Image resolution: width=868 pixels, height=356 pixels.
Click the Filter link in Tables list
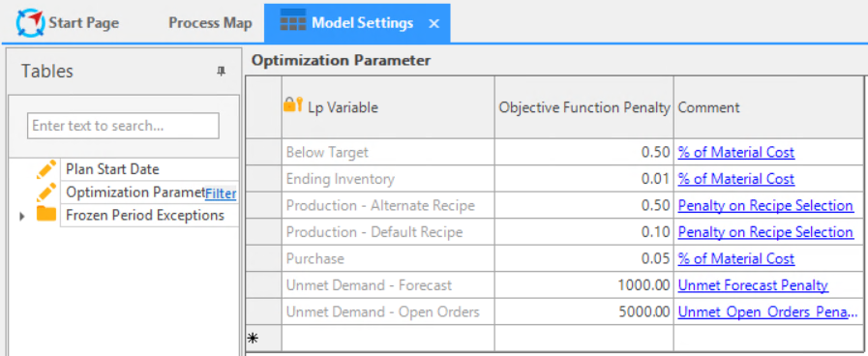pyautogui.click(x=221, y=193)
